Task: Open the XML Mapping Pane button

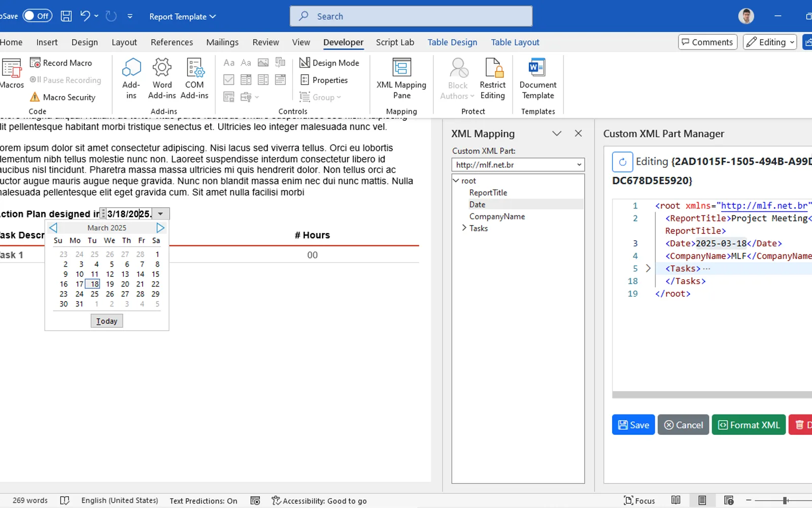Action: 401,79
